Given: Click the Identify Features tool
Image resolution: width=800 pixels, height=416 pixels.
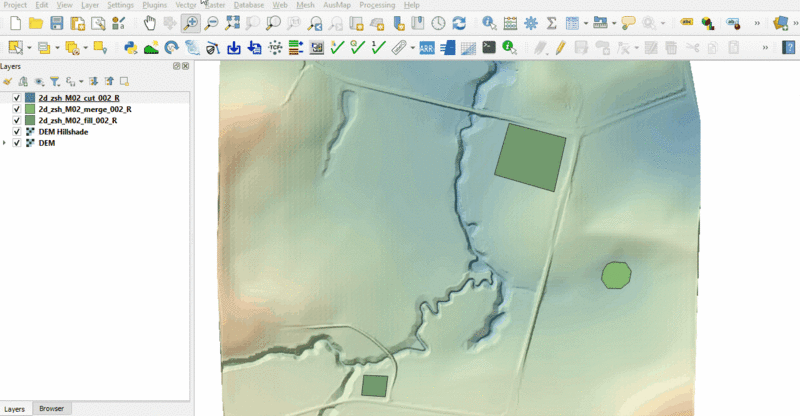Looking at the screenshot, I should tap(488, 22).
